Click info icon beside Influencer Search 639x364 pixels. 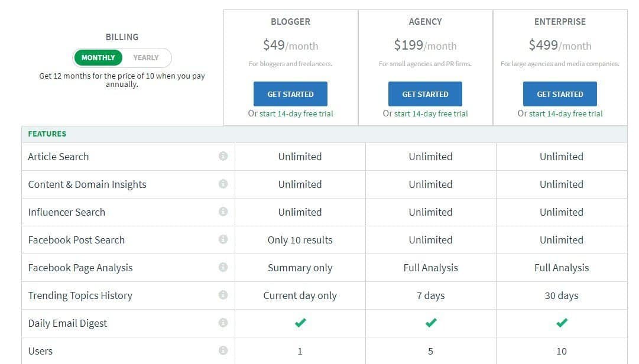[x=223, y=212]
